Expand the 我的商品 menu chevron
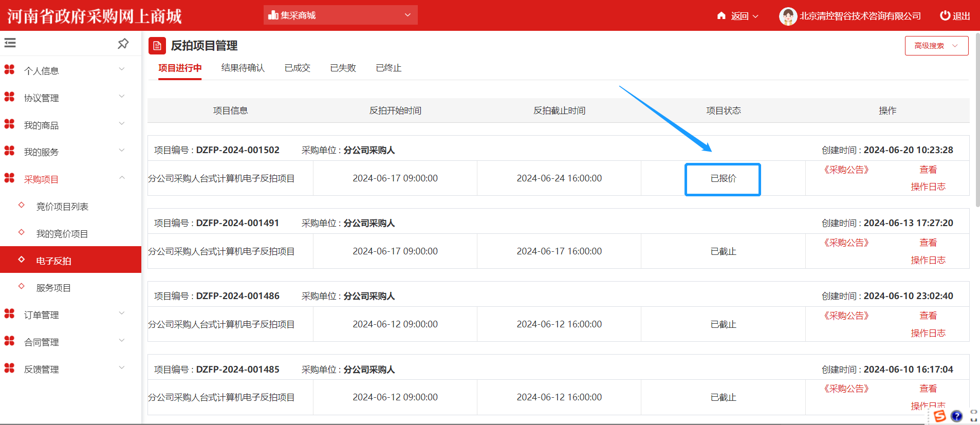Image resolution: width=980 pixels, height=425 pixels. pyautogui.click(x=122, y=123)
